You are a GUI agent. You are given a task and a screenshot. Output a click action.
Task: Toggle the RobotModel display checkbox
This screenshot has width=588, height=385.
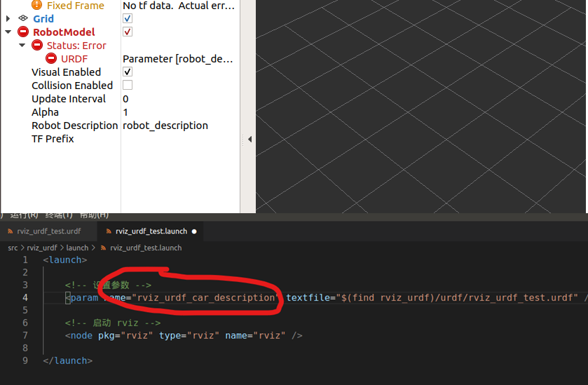pyautogui.click(x=128, y=32)
